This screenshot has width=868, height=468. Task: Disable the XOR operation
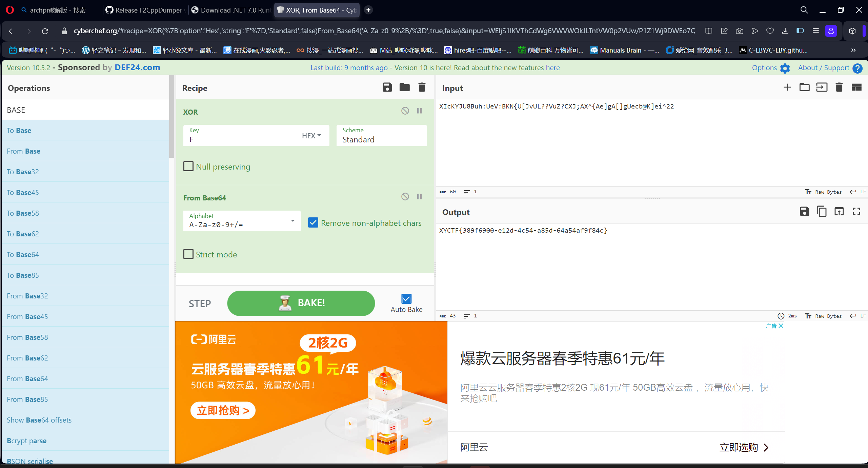405,111
